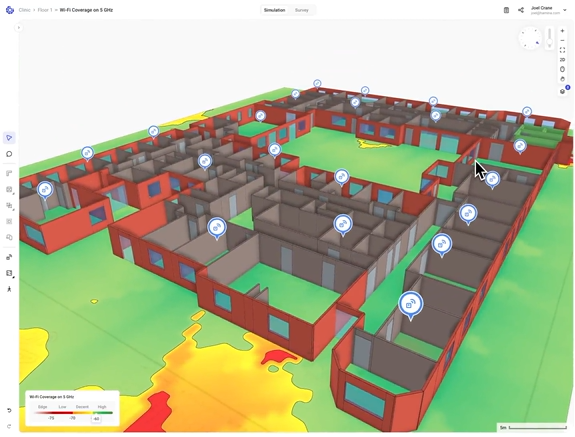575x437 pixels.
Task: Select the align objects tool below the zone tool
Action: point(9,206)
